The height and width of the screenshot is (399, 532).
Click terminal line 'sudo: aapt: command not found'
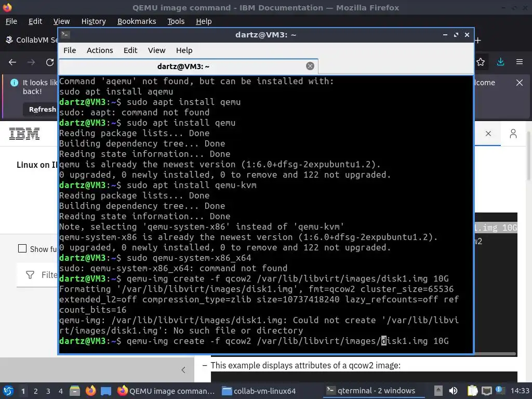[x=135, y=112]
